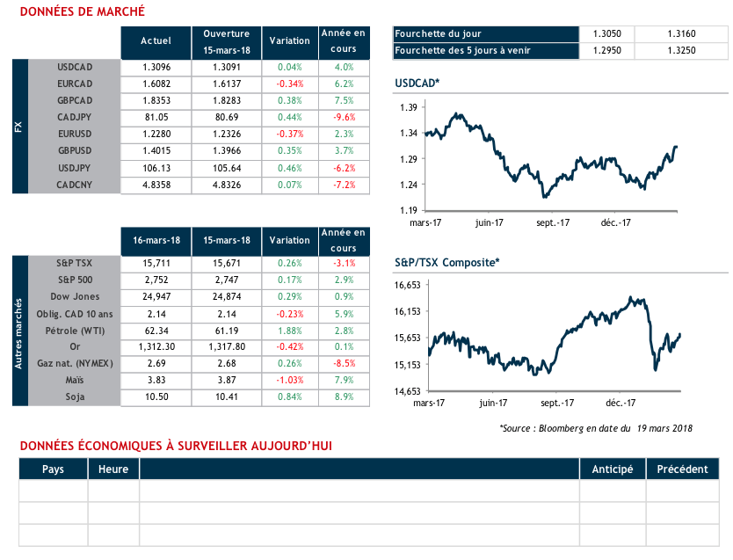This screenshot has width=733, height=560.
Task: Click the first empty Pays cell
Action: tap(53, 491)
